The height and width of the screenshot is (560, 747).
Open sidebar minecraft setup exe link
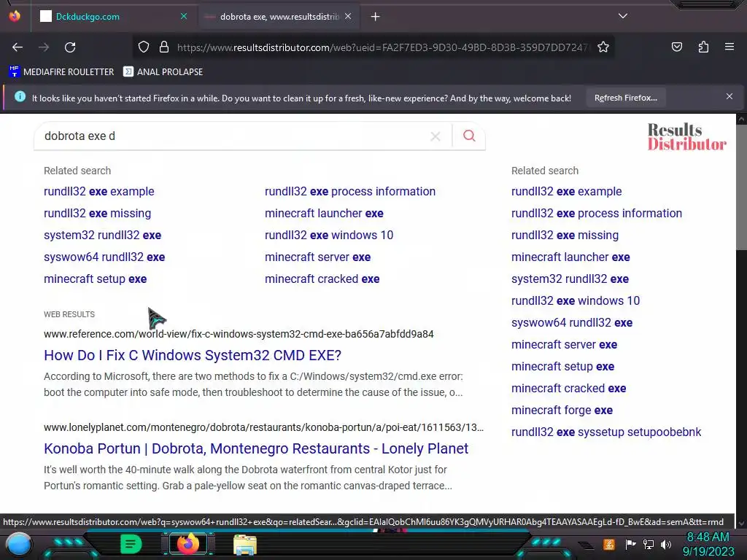[562, 367]
